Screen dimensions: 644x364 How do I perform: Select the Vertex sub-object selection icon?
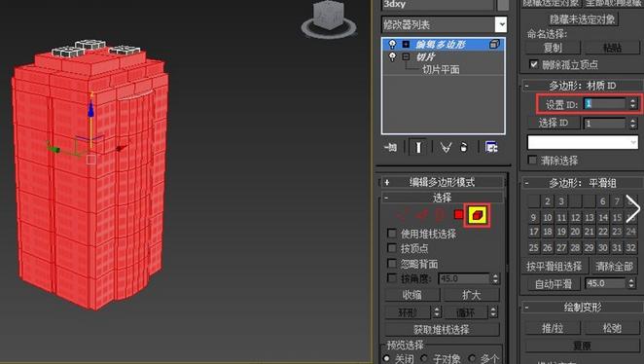click(x=403, y=214)
